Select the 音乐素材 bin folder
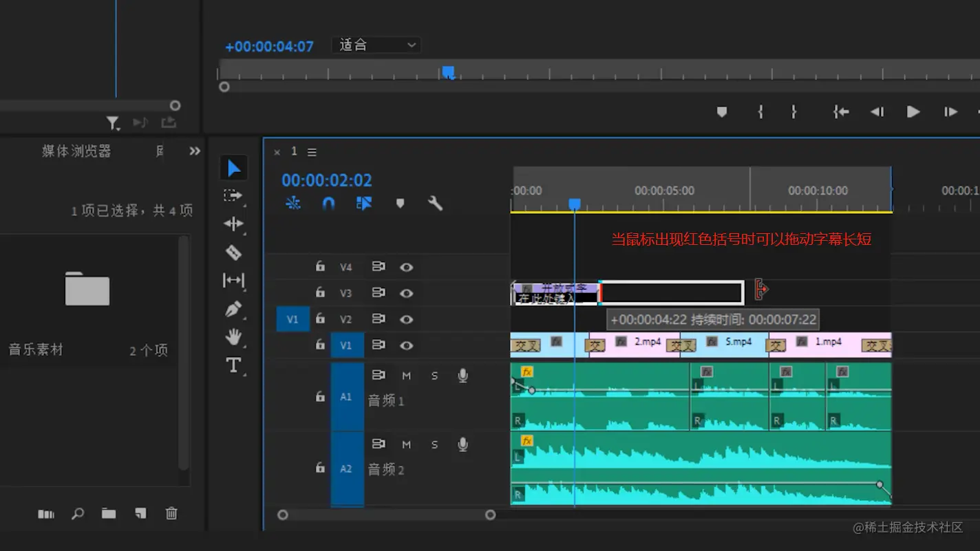980x551 pixels. tap(87, 288)
